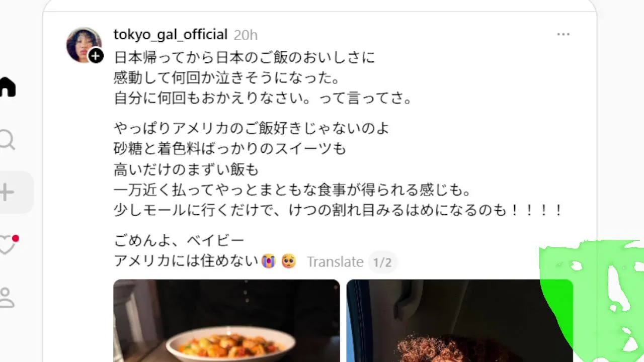This screenshot has width=644, height=362.
Task: Open the Search magnifier icon
Action: (7, 140)
